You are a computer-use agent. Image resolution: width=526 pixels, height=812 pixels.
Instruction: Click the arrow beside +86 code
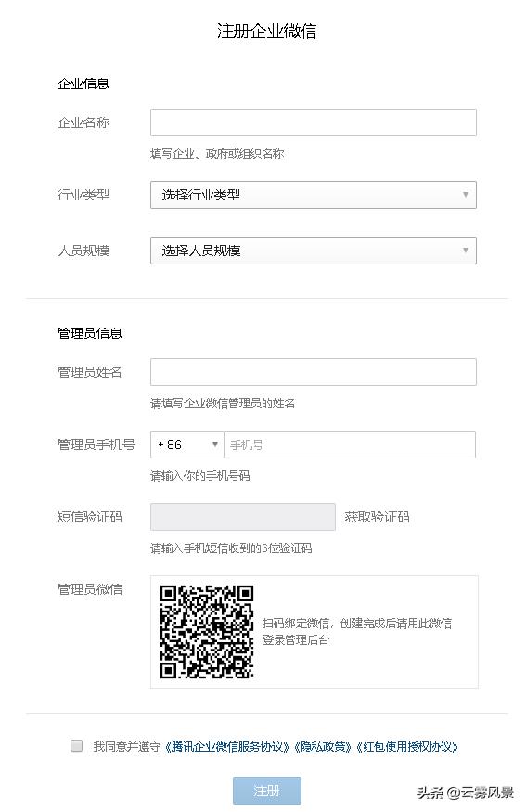[215, 445]
